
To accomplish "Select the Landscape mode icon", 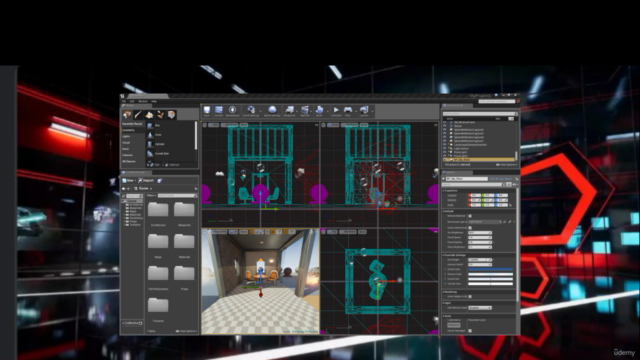I will click(x=149, y=115).
